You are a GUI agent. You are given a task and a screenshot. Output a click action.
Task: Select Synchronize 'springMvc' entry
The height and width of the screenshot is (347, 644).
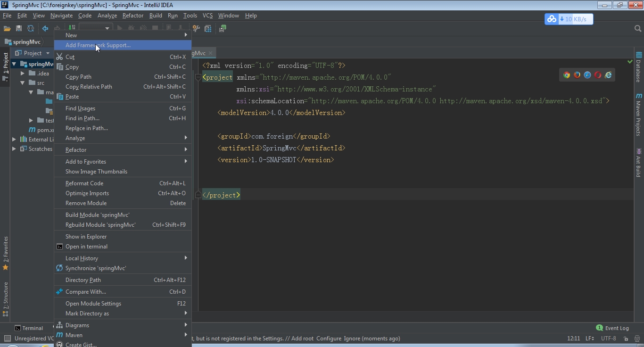[123, 268]
